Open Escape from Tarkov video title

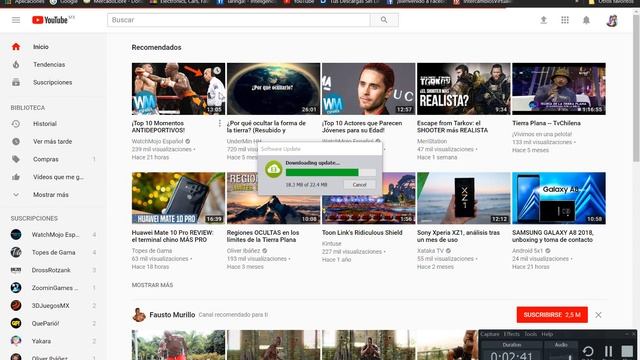[x=452, y=127]
